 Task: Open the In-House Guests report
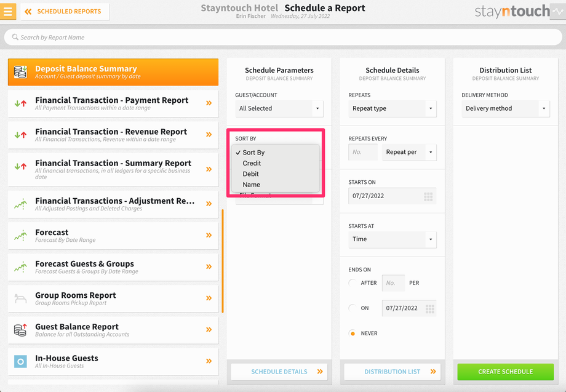point(113,361)
